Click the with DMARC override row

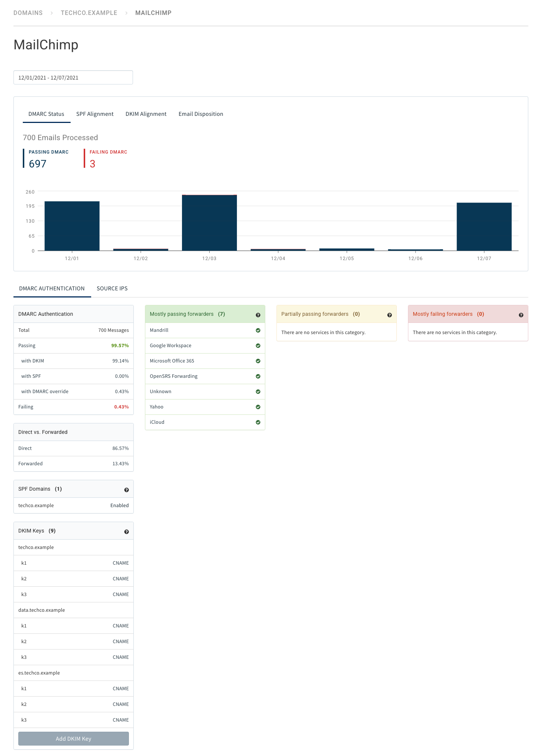point(74,392)
